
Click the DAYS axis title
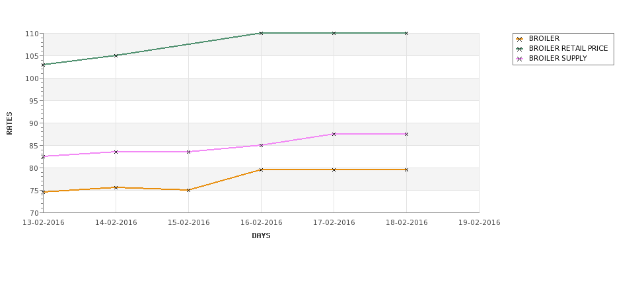(261, 236)
